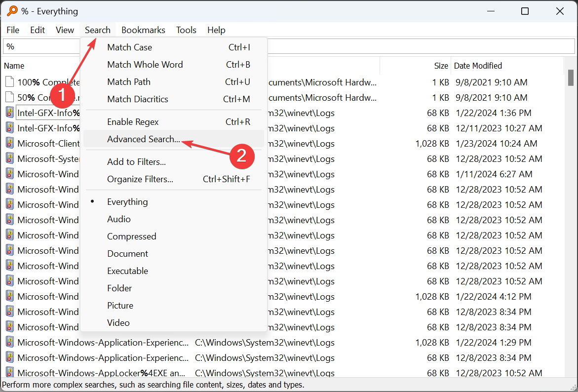The height and width of the screenshot is (392, 578).
Task: Open the Tools menu
Action: (x=186, y=30)
